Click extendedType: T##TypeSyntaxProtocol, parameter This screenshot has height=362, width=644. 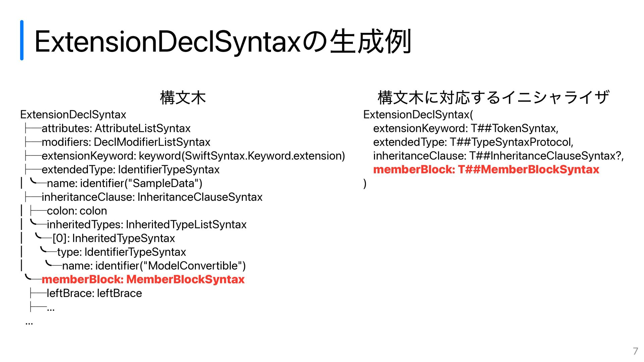pyautogui.click(x=473, y=142)
